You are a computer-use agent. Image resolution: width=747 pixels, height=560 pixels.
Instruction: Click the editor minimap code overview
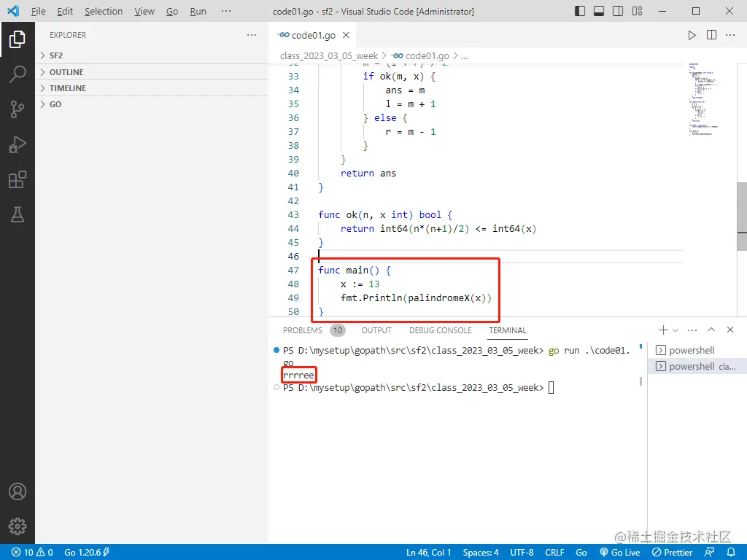[704, 99]
